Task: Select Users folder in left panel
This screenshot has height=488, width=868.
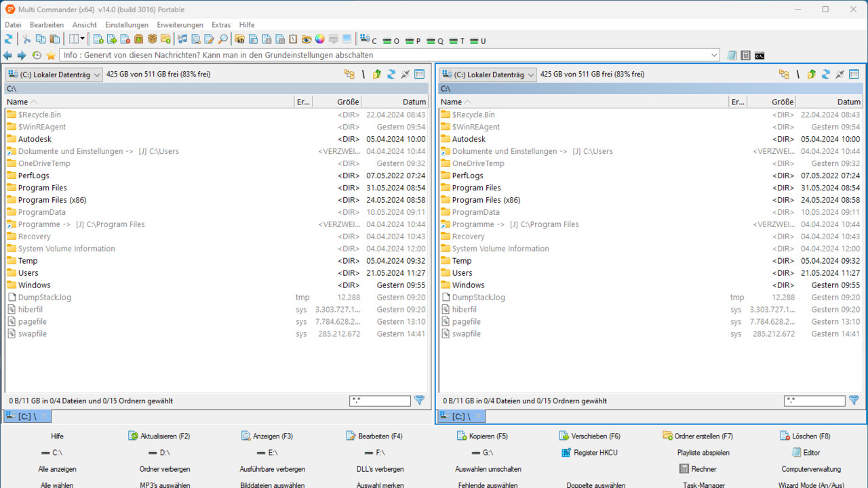Action: click(x=217, y=273)
